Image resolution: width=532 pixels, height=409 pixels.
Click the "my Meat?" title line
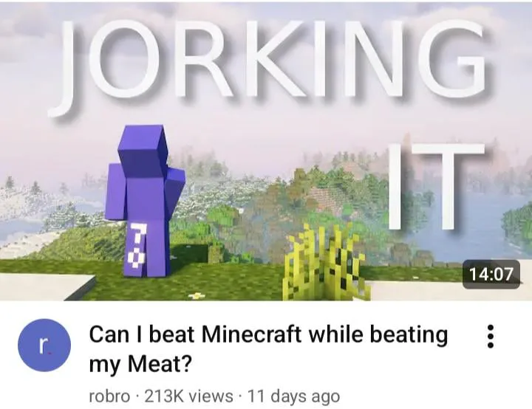(x=140, y=365)
